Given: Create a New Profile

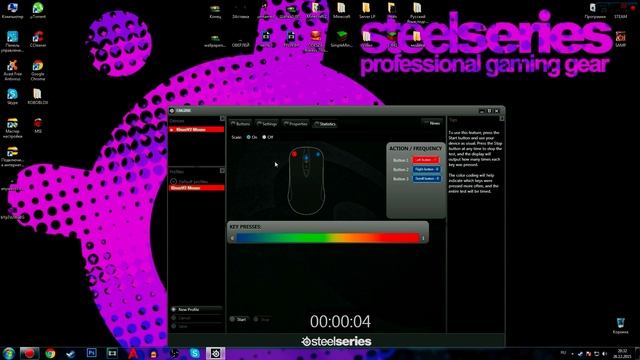Looking at the screenshot, I should click(x=197, y=309).
